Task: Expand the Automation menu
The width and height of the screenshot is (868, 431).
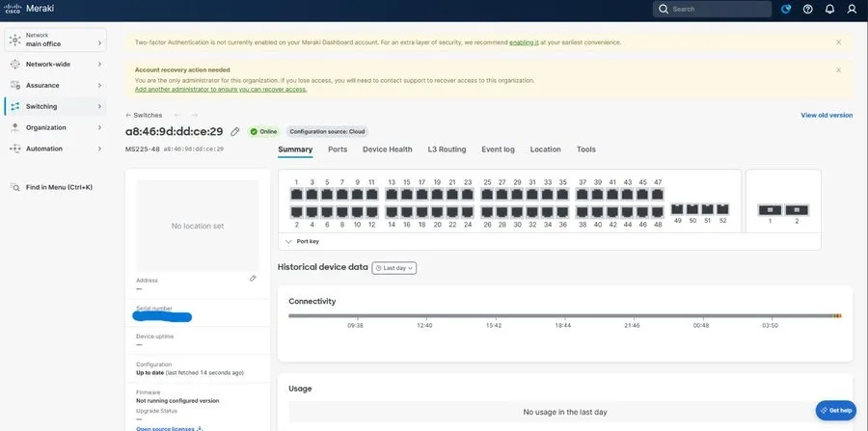Action: click(55, 148)
